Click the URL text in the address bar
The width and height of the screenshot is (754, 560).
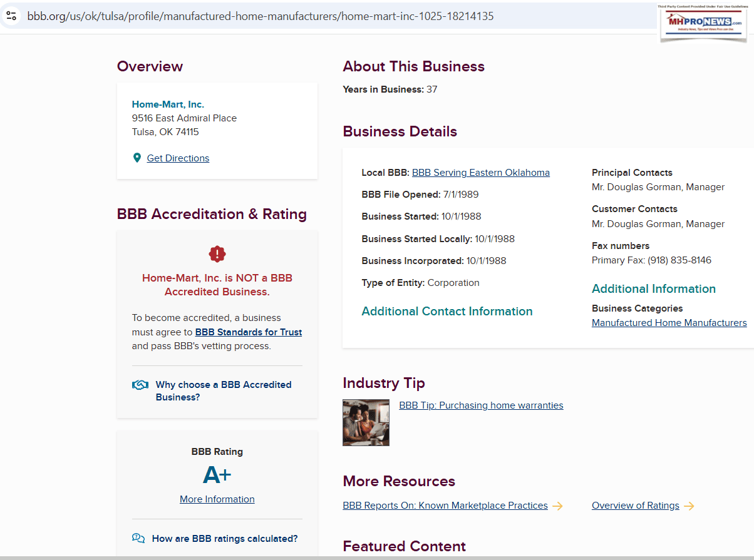point(260,16)
